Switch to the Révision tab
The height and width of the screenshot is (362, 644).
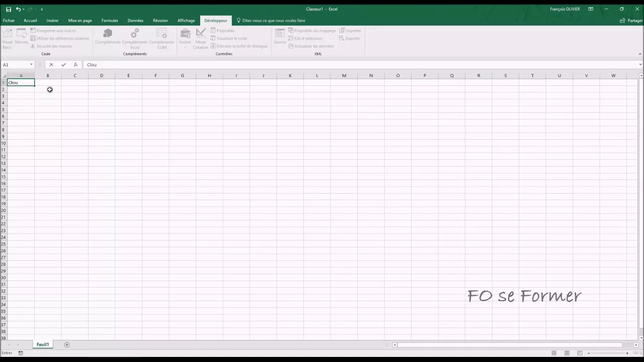coord(160,21)
